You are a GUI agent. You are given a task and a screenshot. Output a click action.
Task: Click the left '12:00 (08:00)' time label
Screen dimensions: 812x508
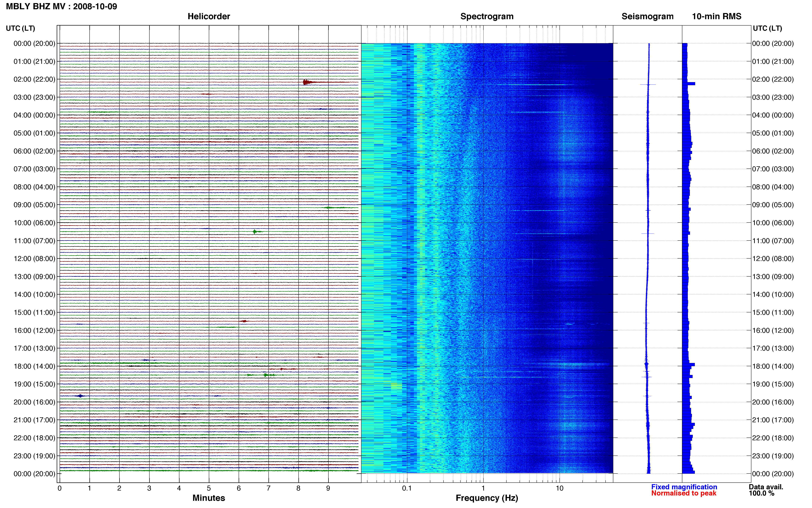34,259
